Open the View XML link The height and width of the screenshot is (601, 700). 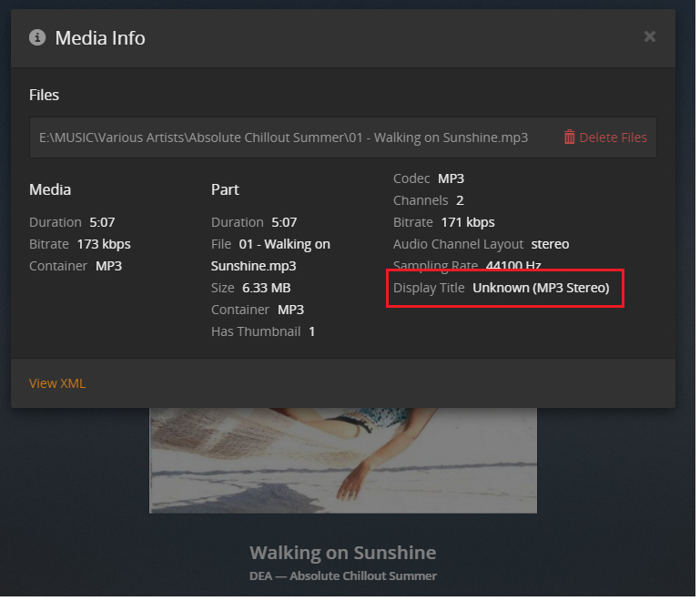tap(57, 383)
